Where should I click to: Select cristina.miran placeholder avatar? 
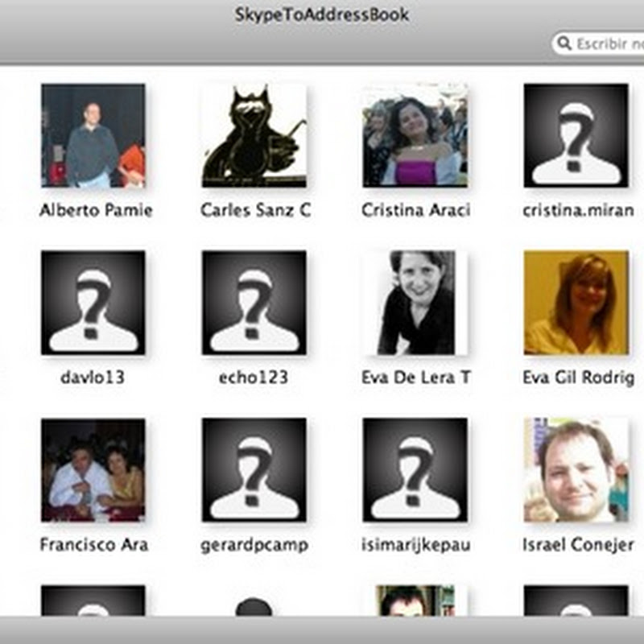pyautogui.click(x=576, y=135)
